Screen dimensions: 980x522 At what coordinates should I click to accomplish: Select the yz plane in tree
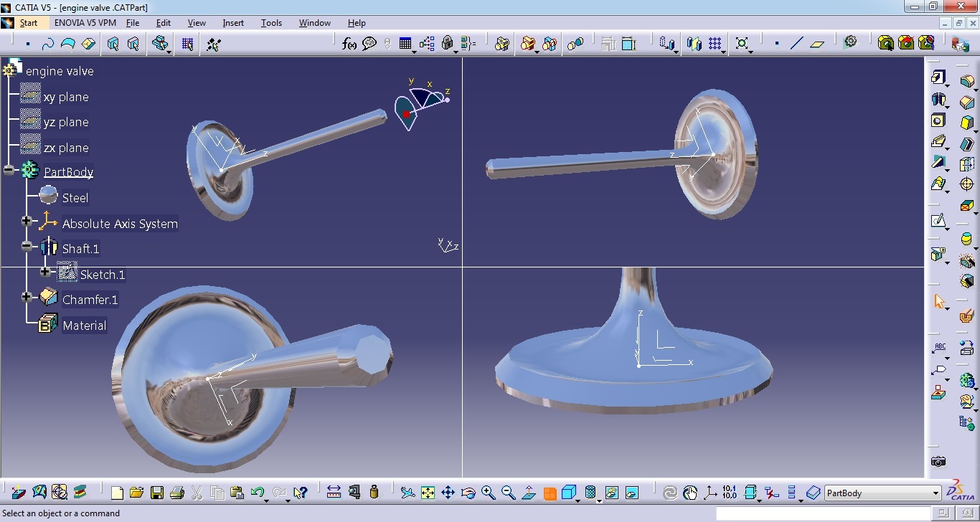(66, 123)
